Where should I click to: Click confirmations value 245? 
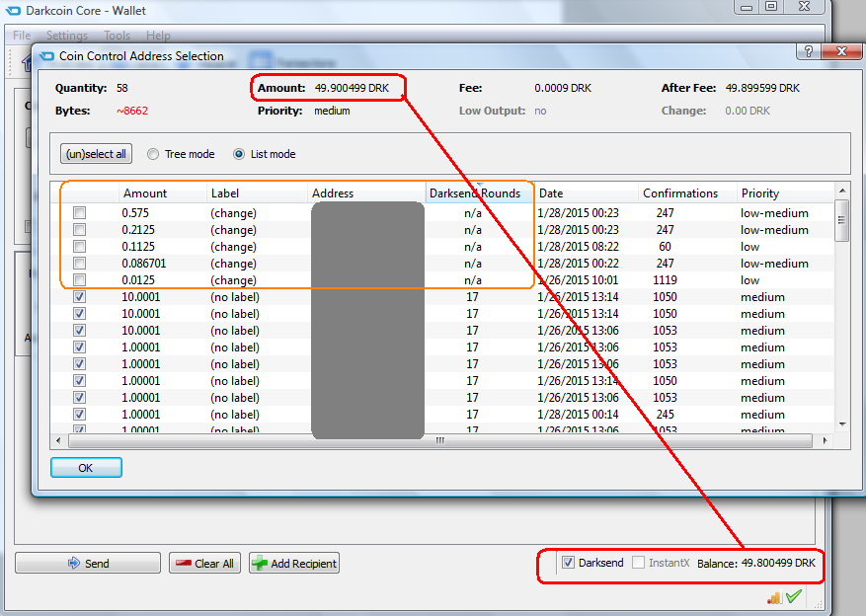665,414
